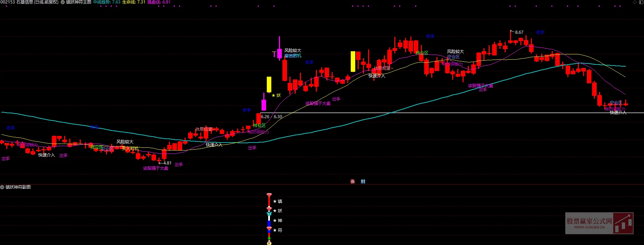
Task: Click the topmost red gem above ★ 镇
Action: 269,195
